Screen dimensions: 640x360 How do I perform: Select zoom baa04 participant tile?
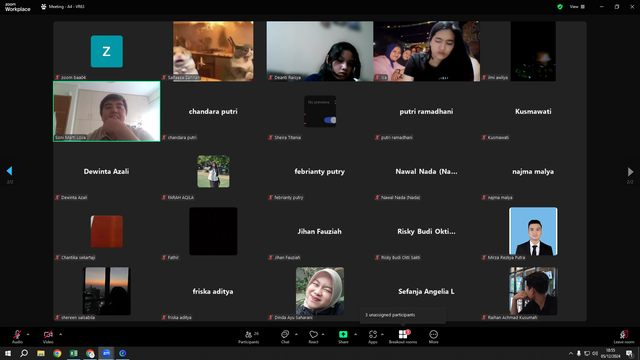coord(107,51)
